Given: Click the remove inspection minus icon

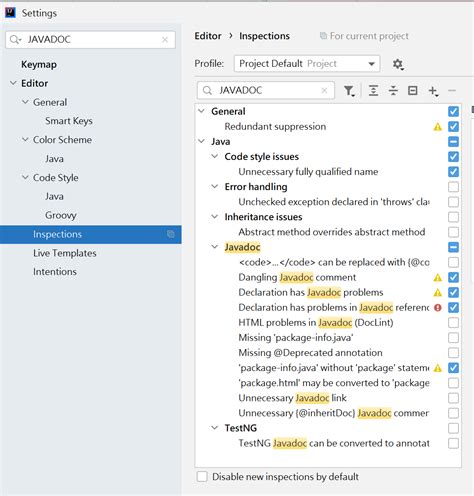Looking at the screenshot, I should (452, 91).
